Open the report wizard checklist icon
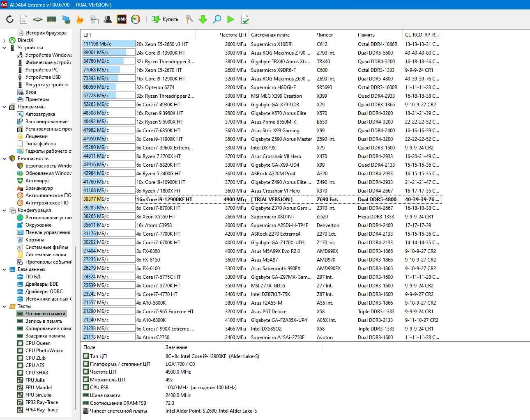 pyautogui.click(x=94, y=19)
